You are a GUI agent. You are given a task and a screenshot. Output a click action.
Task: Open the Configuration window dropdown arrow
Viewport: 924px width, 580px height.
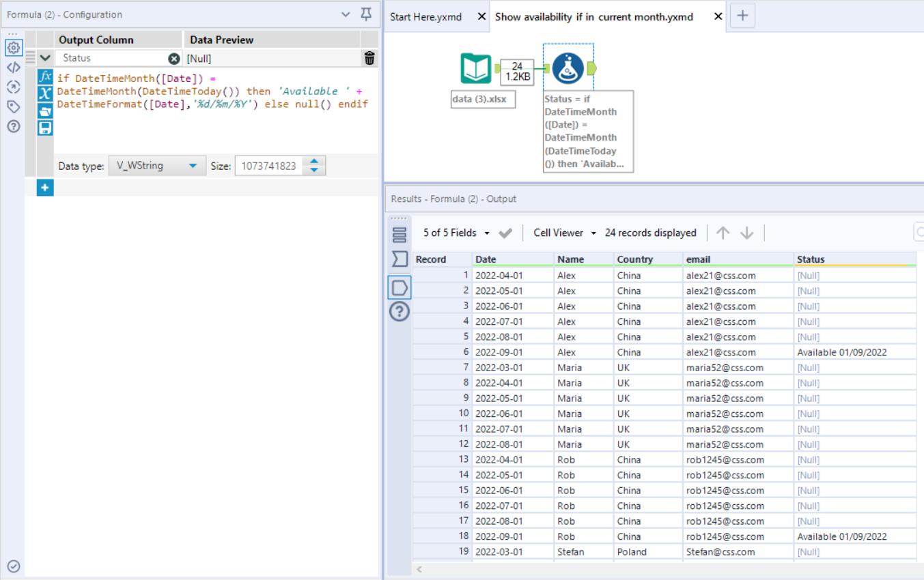tap(345, 14)
